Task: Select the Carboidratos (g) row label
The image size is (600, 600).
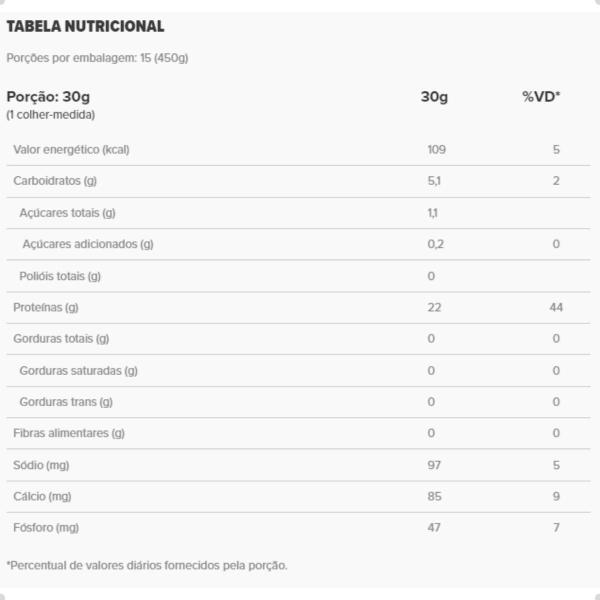Action: pyautogui.click(x=55, y=181)
